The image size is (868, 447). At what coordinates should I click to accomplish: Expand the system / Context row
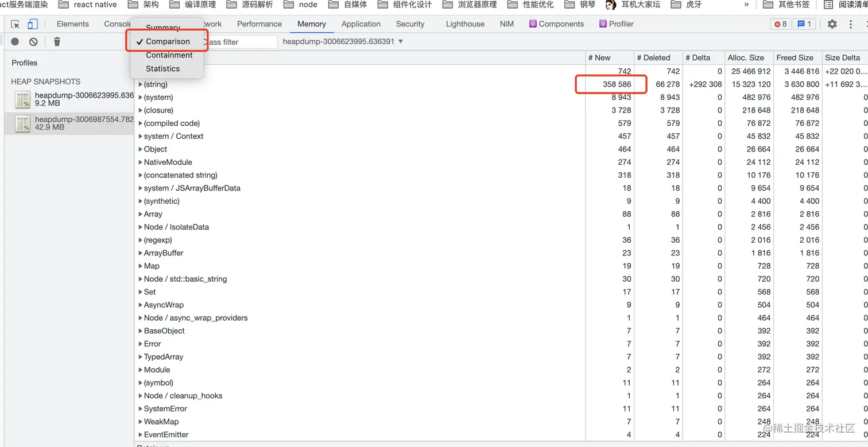click(x=141, y=136)
